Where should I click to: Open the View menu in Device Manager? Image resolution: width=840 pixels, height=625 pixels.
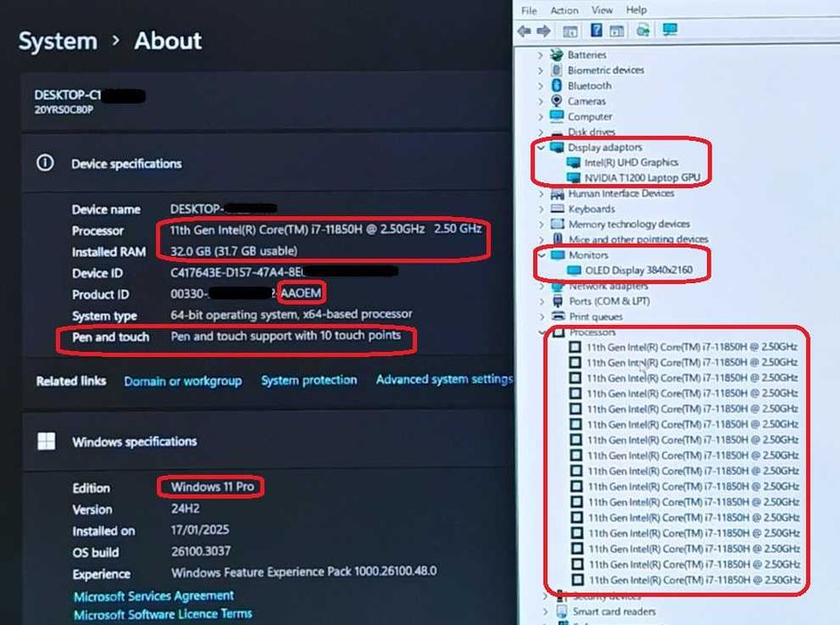602,10
